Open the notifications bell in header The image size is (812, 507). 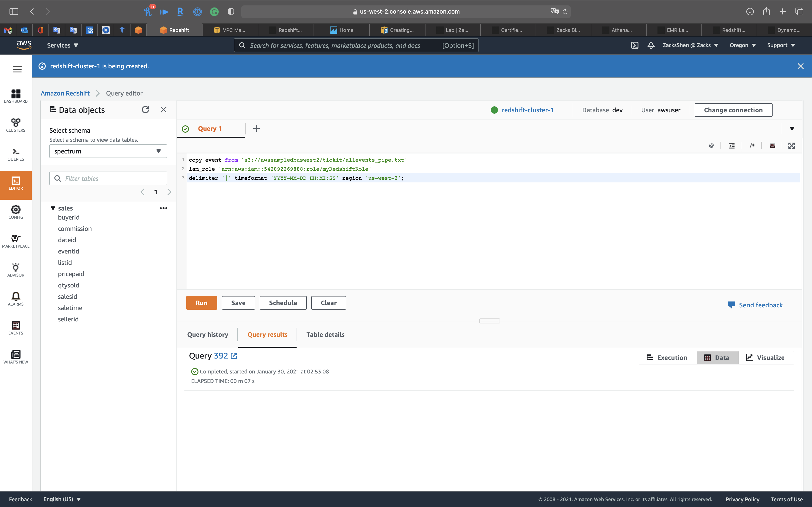(x=651, y=45)
